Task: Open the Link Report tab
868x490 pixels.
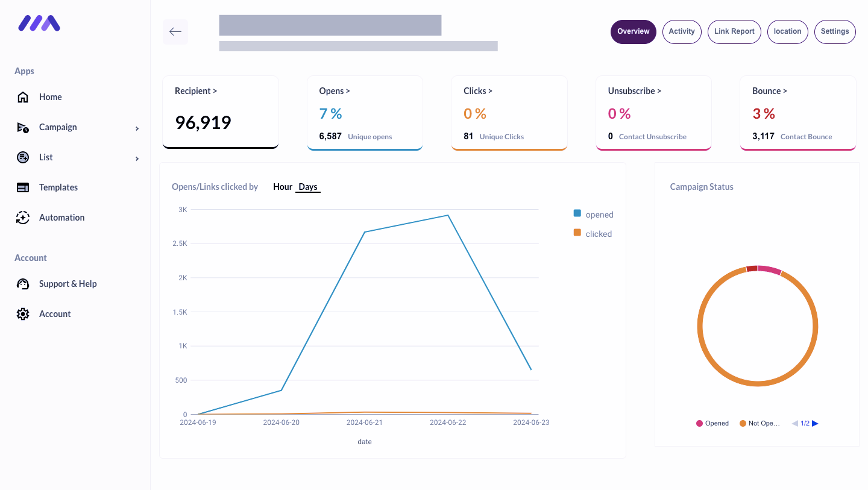Action: [734, 31]
